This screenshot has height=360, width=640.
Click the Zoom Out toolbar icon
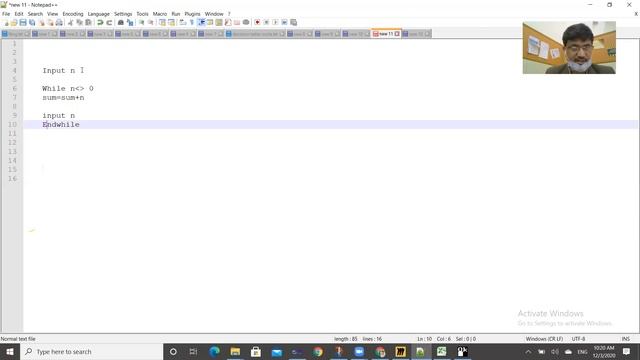pos(151,22)
